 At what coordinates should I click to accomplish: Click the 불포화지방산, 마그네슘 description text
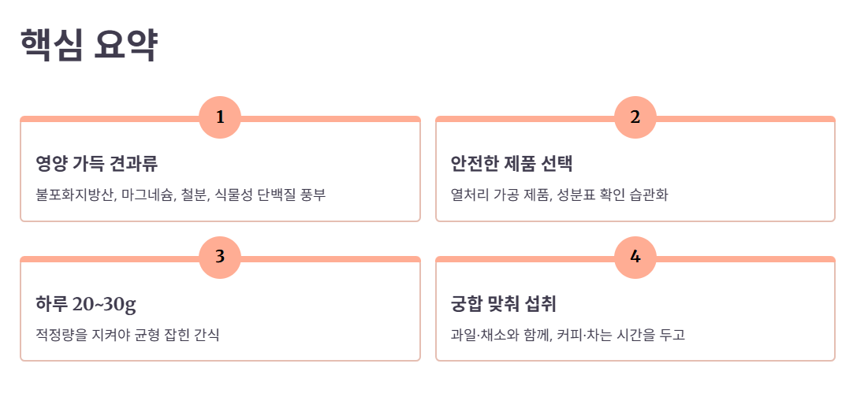point(181,195)
